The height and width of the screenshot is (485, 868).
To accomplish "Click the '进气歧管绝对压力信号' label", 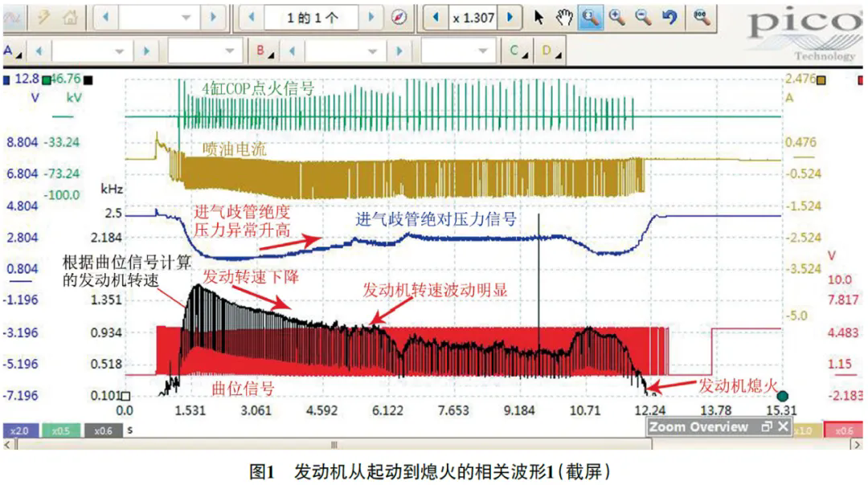I will pos(436,219).
